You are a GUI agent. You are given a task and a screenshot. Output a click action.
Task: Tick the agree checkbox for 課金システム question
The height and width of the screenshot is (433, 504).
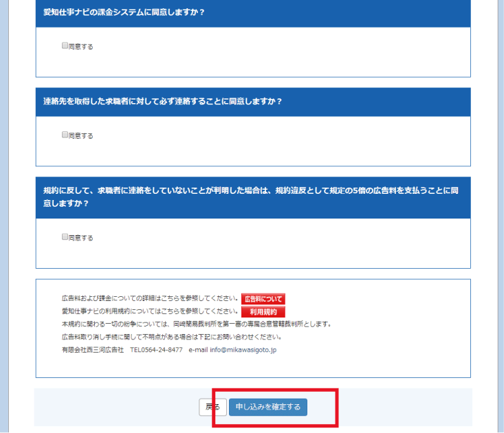(x=65, y=46)
